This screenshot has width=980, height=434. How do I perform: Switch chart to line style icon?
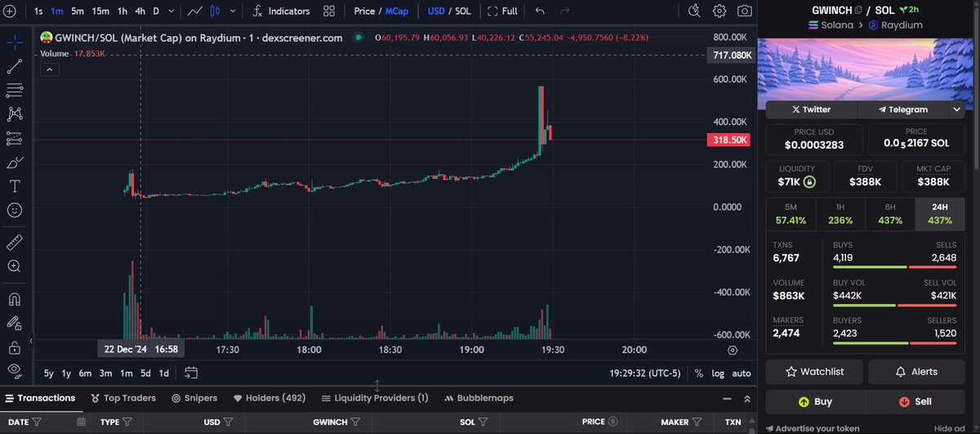(195, 11)
